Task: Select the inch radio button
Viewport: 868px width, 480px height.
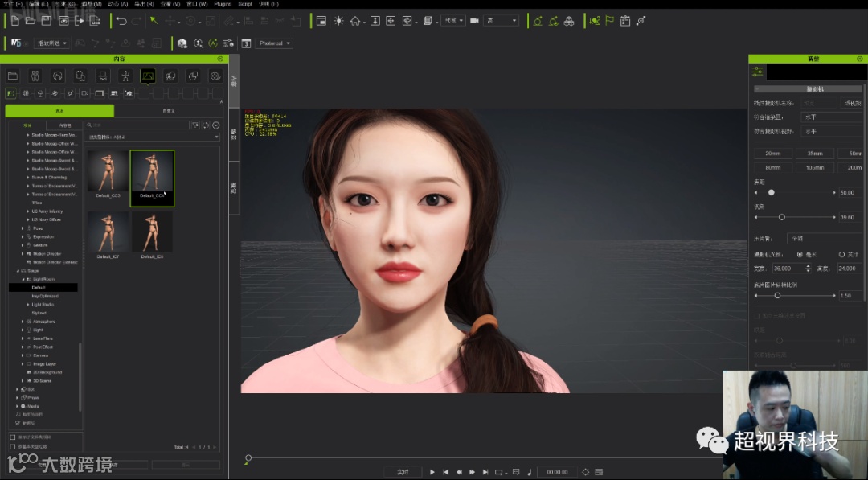Action: (x=841, y=254)
